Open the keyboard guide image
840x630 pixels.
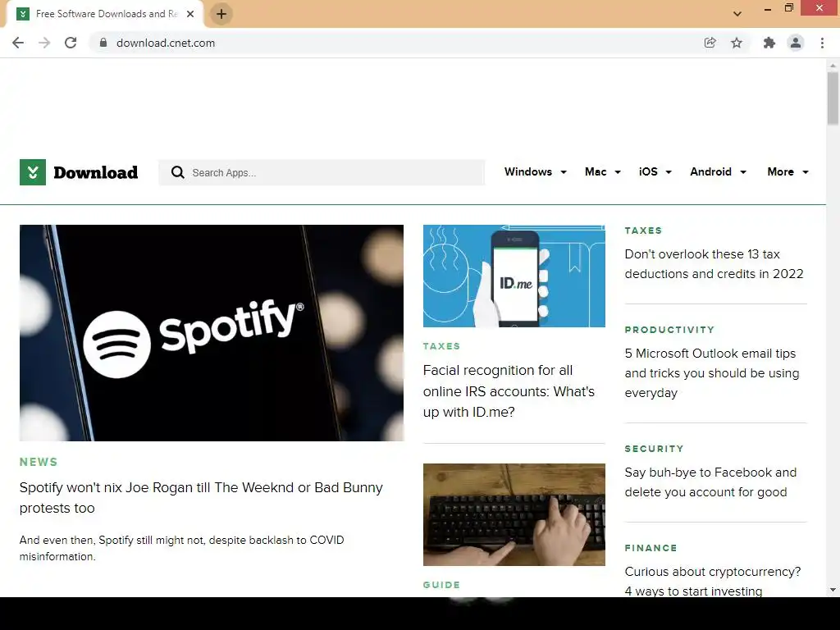514,514
